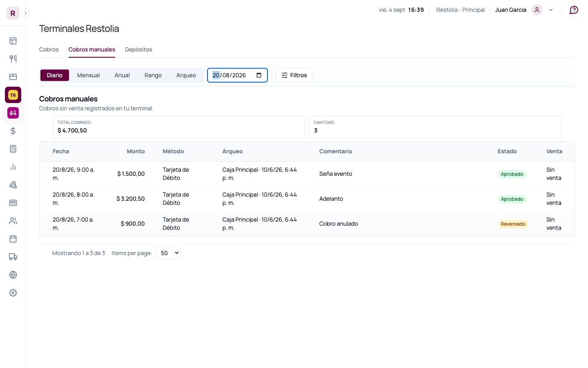Switch to Arqueo view option
Image resolution: width=588 pixels, height=368 pixels.
[x=186, y=75]
